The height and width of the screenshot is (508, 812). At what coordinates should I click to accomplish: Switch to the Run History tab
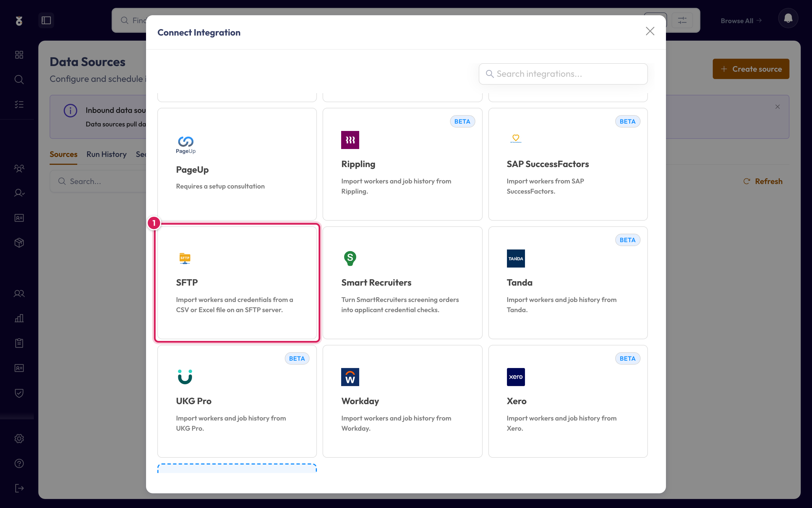point(106,154)
